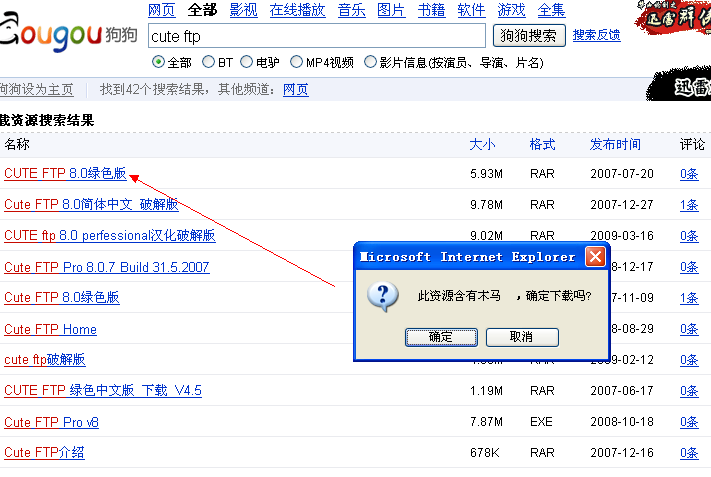The width and height of the screenshot is (711, 477).
Task: Select the MP4视频 radio button
Action: pos(296,62)
